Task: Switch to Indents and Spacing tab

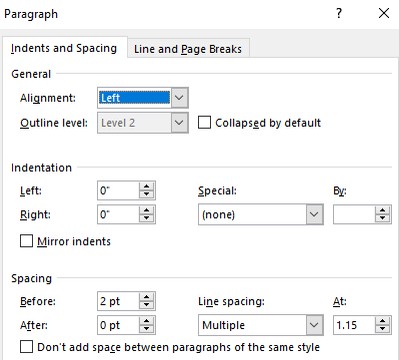Action: [64, 48]
